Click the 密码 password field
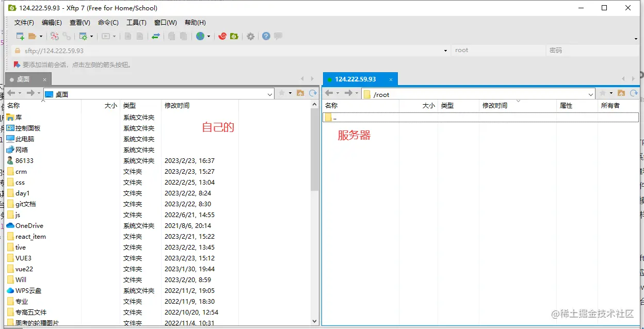This screenshot has height=329, width=644. [x=591, y=51]
